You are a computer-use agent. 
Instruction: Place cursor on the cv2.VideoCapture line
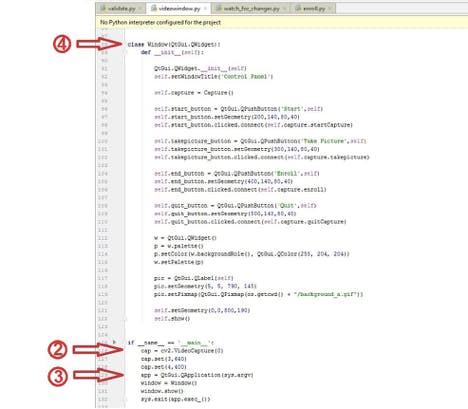pos(182,351)
